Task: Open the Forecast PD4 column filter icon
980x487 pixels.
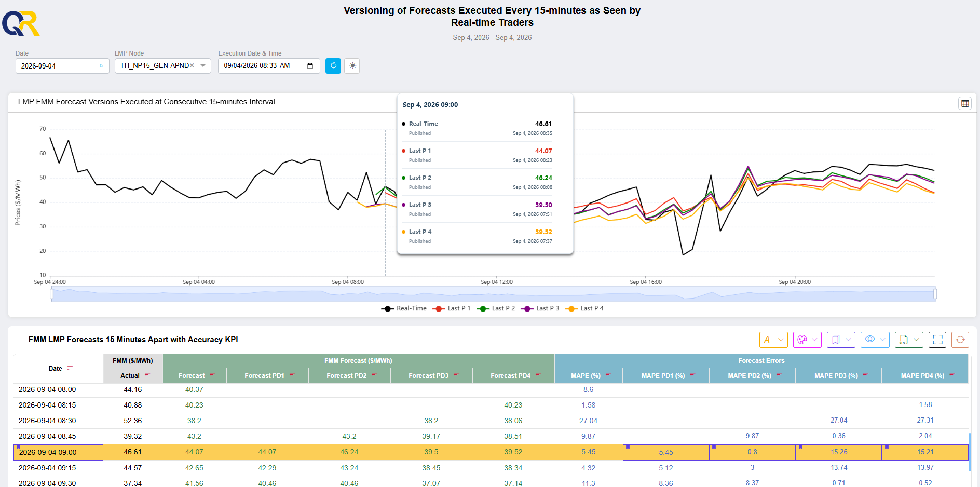Action: pos(538,375)
